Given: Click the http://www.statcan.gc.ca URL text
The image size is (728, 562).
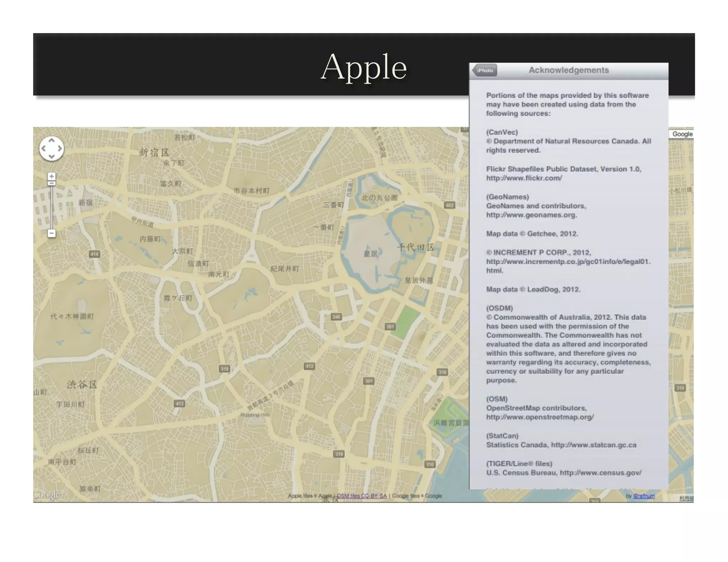Looking at the screenshot, I should coord(594,445).
